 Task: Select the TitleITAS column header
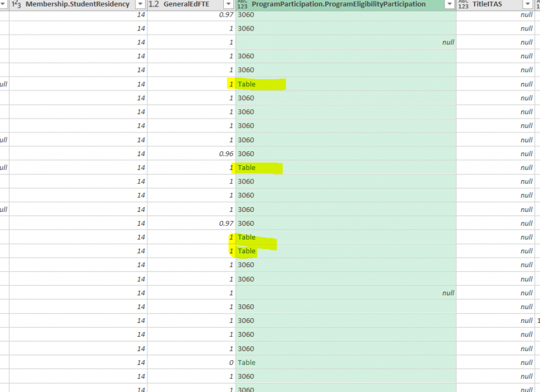pyautogui.click(x=495, y=4)
